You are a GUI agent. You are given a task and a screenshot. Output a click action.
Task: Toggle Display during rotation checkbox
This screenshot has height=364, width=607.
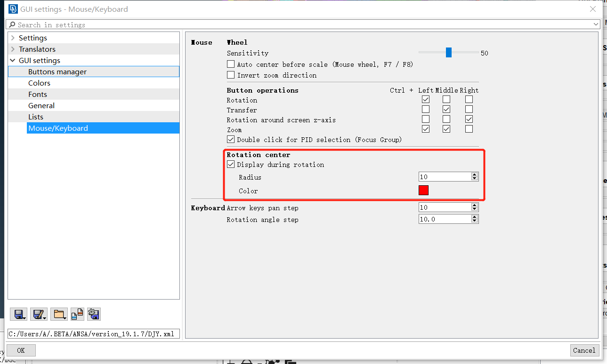pyautogui.click(x=231, y=165)
